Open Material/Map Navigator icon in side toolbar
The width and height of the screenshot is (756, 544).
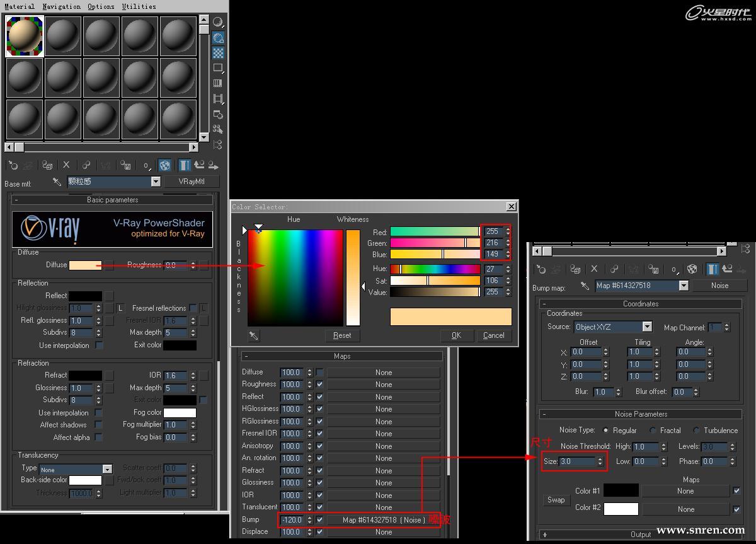pos(217,144)
